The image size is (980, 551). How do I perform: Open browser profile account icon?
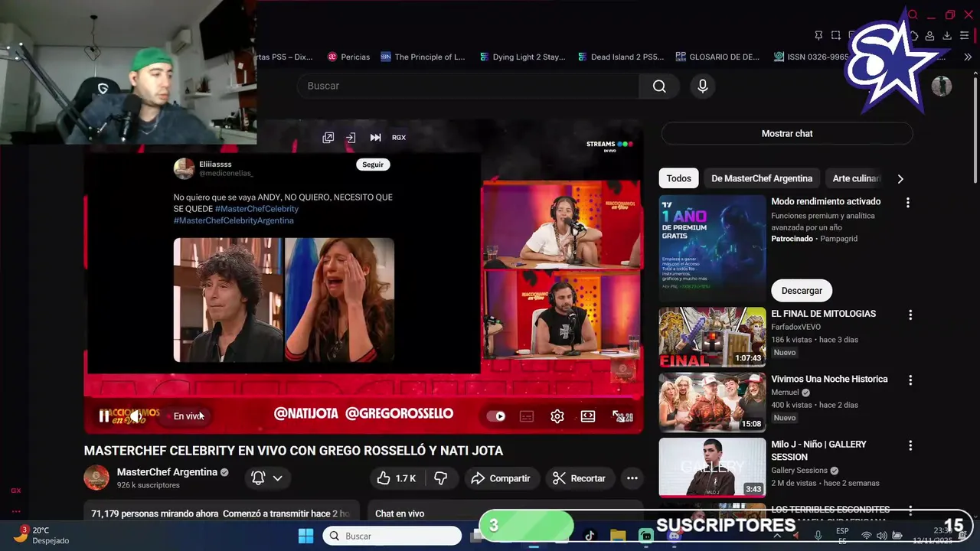click(x=929, y=35)
